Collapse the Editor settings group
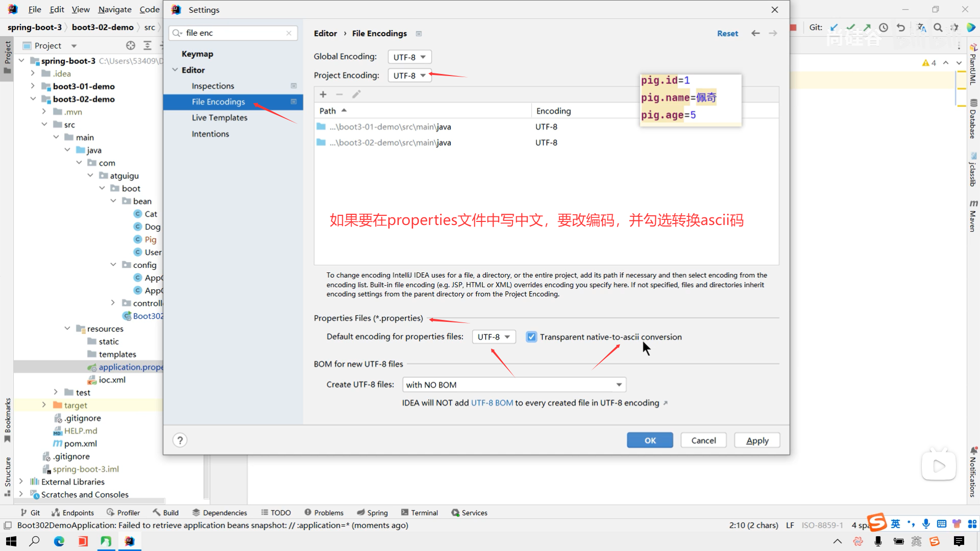This screenshot has width=980, height=551. (175, 70)
